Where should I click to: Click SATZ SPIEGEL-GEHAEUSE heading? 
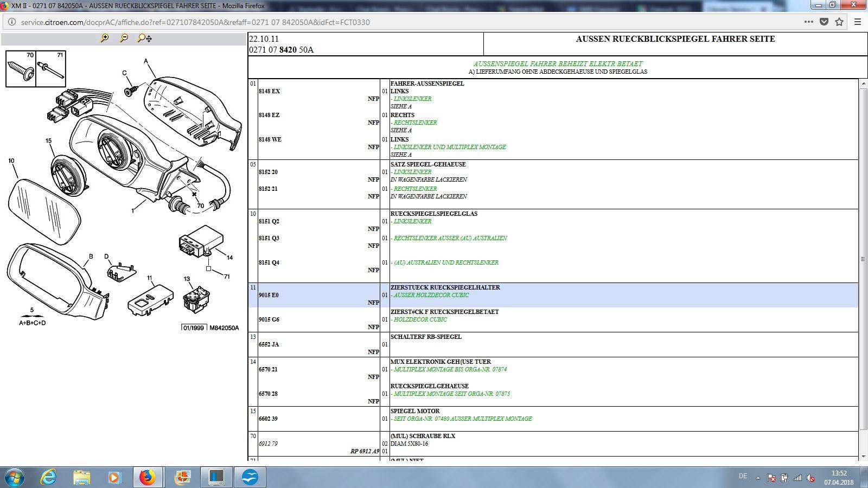coord(428,164)
